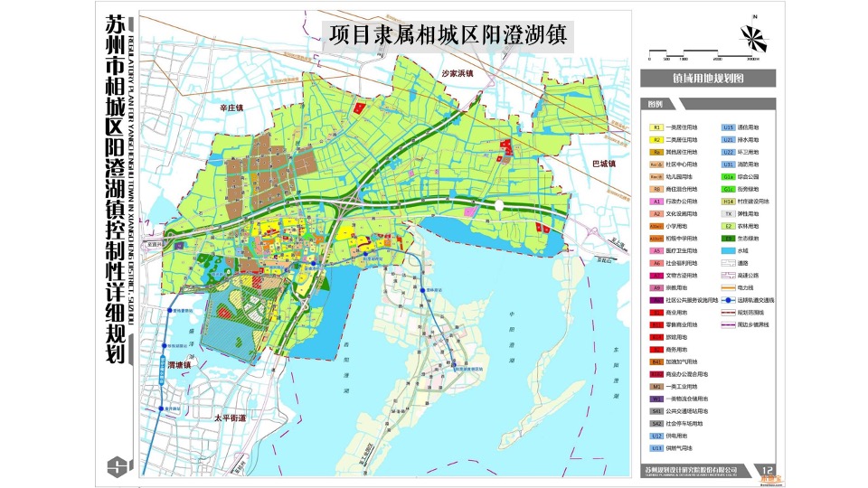
Task: Pick the G1a comprehensive park green swatch
Action: click(729, 177)
